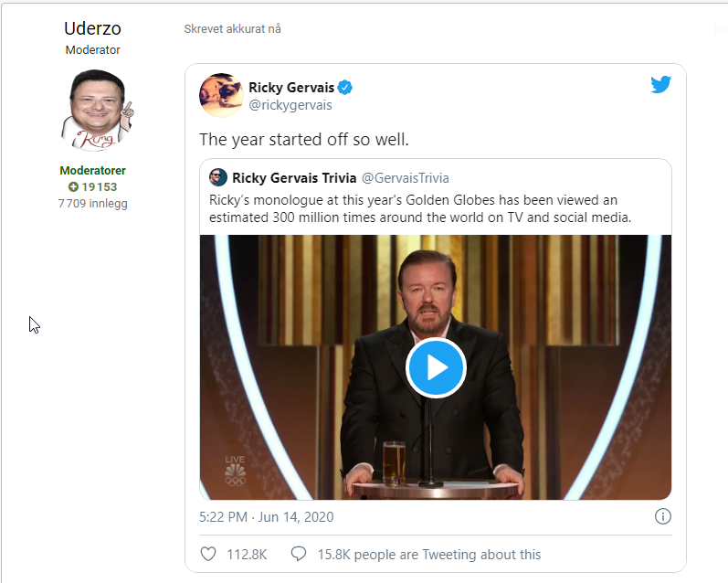Click the 7709 innlegg post count
This screenshot has width=728, height=583.
point(92,204)
